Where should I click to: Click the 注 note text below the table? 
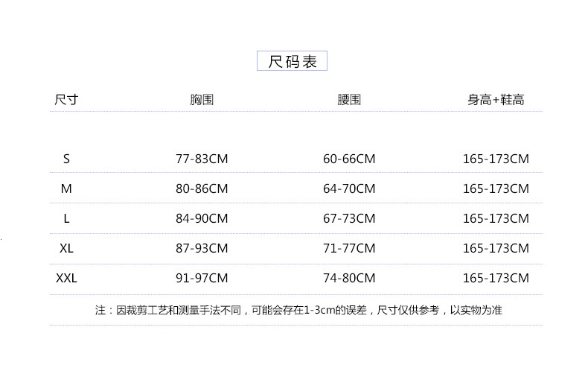tap(298, 310)
